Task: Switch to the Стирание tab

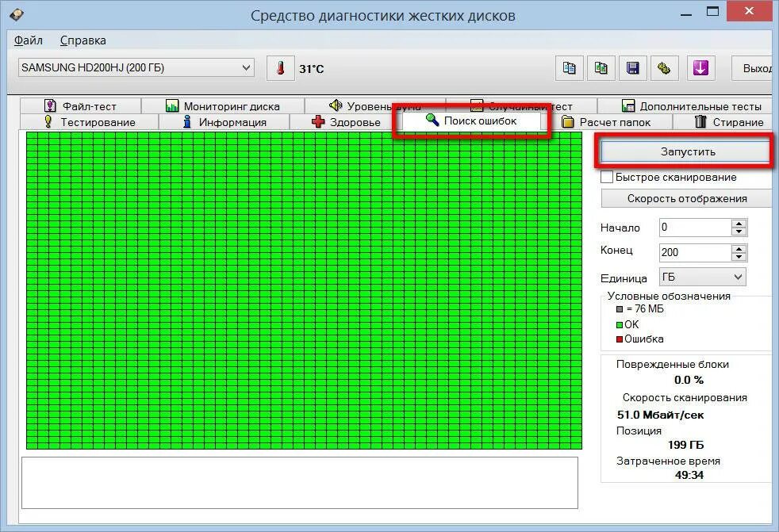Action: [728, 122]
